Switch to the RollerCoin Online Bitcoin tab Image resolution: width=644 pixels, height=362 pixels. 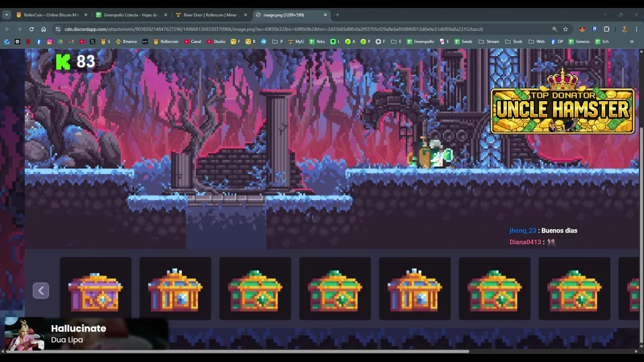[51, 15]
